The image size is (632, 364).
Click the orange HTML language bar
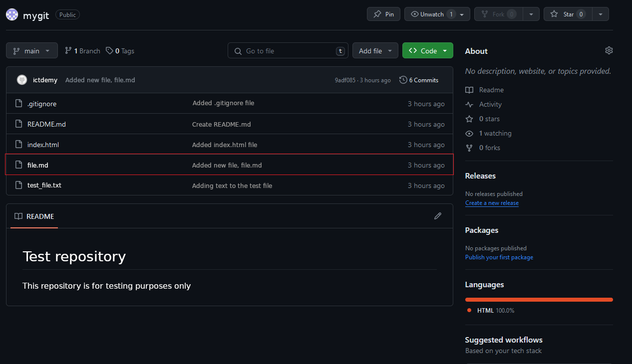click(x=539, y=300)
